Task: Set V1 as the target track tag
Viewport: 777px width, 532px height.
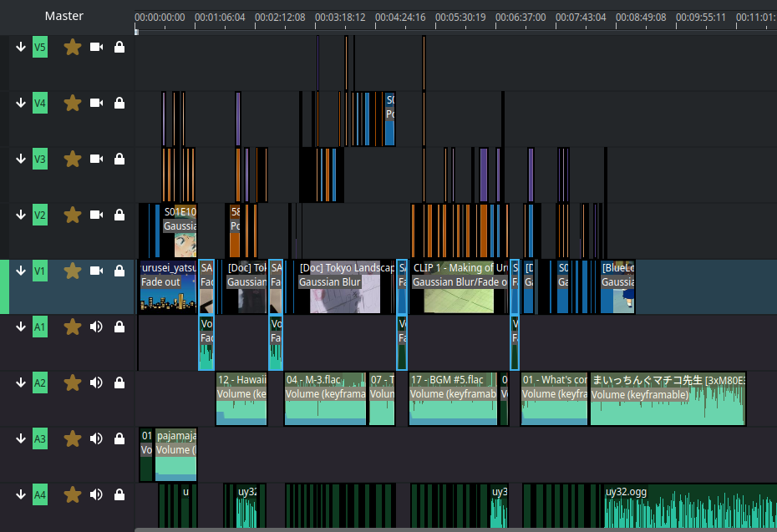Action: coord(40,271)
